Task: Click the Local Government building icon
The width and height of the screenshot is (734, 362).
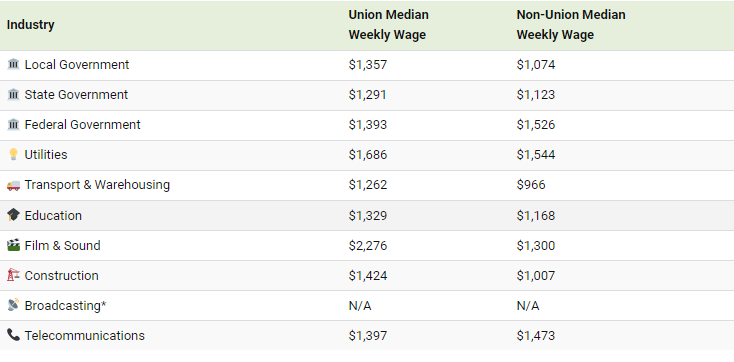Action: pos(13,64)
